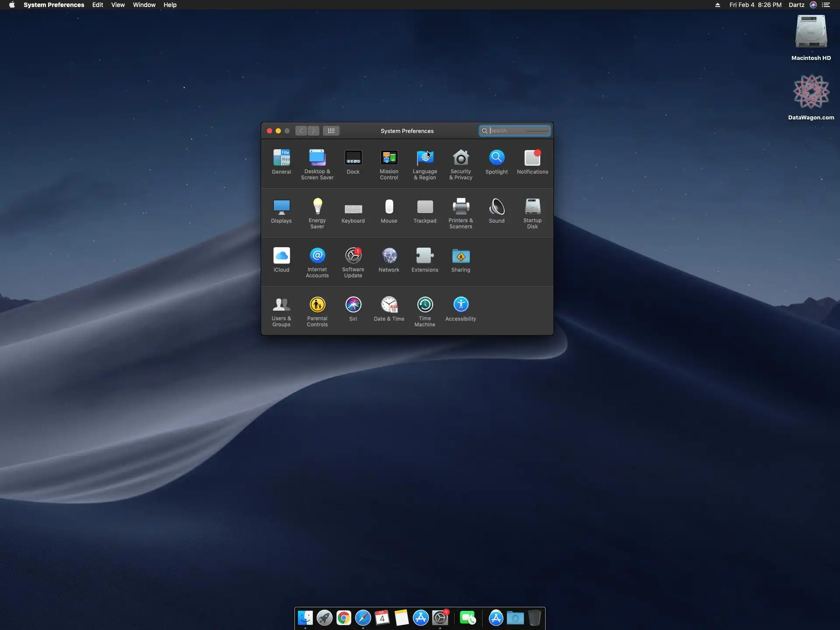Screen dimensions: 840x630
Task: Open Siri preferences
Action: coord(353,305)
